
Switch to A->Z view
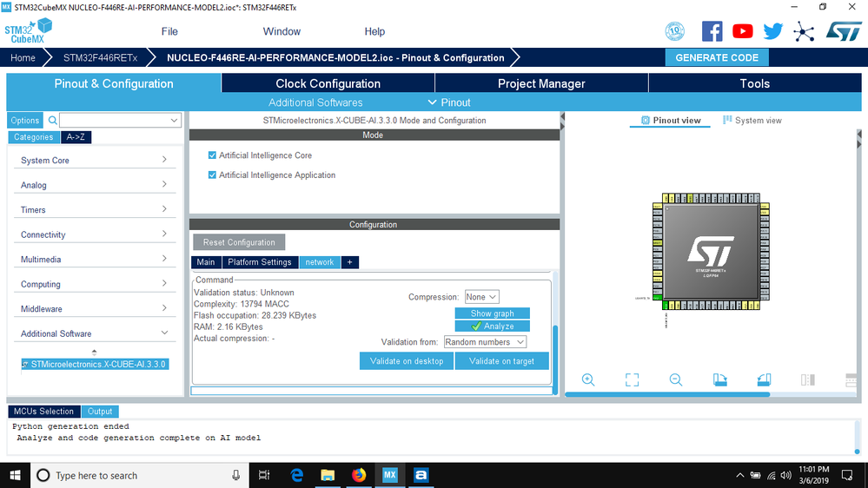76,136
